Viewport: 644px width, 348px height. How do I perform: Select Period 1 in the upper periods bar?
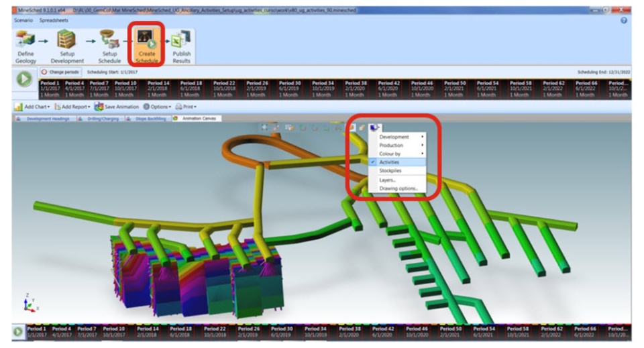tap(50, 89)
